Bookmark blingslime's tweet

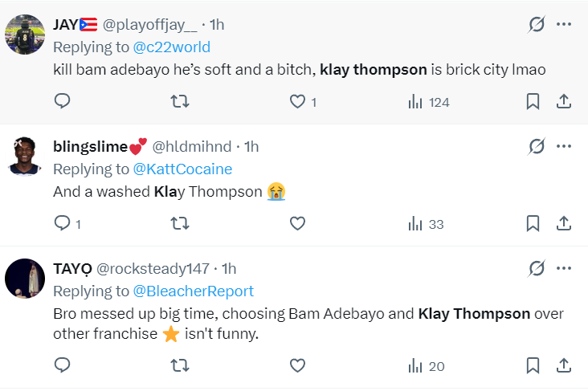tap(533, 223)
